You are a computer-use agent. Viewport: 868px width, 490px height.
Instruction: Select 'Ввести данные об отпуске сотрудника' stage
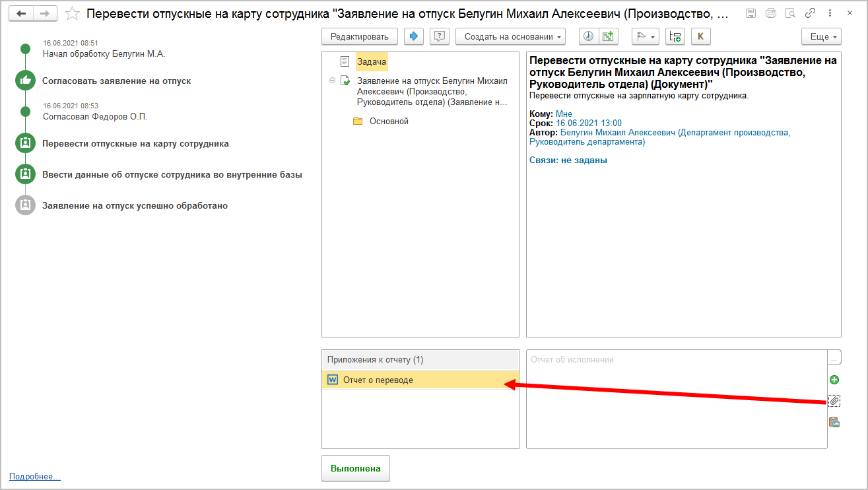coord(172,175)
